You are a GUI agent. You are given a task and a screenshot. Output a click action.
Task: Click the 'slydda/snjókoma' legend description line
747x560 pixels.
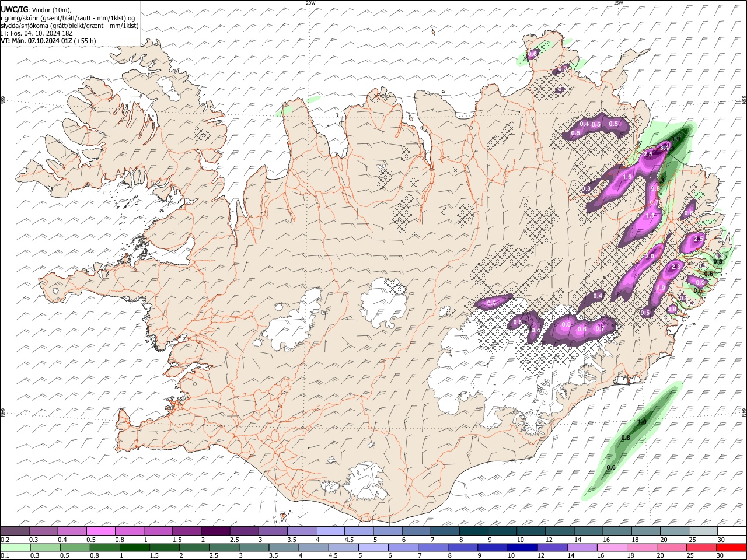coord(70,26)
